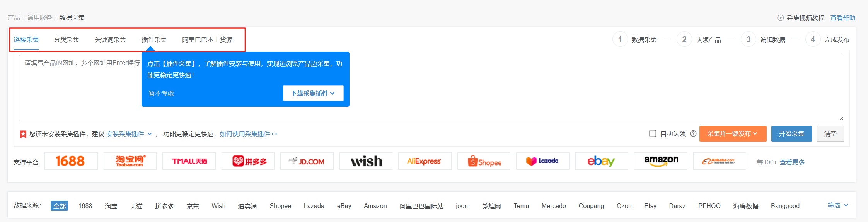The image size is (868, 222).
Task: Click step 2 认领产品 indicator
Action: click(699, 39)
